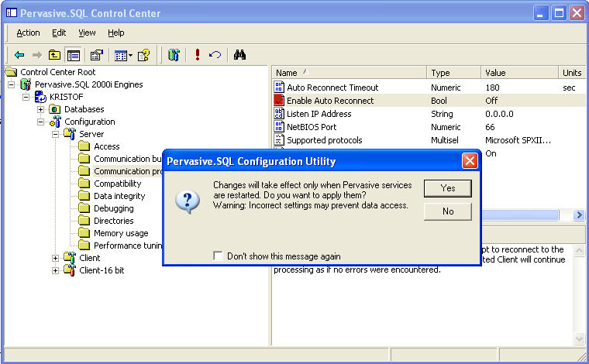Open the view options dropdown arrow
The image size is (589, 364).
[x=131, y=56]
